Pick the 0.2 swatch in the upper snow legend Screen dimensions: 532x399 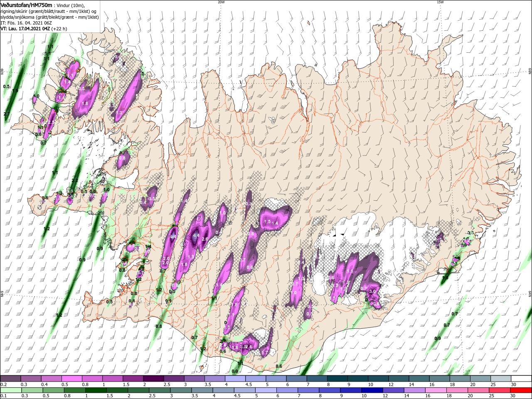[10, 379]
